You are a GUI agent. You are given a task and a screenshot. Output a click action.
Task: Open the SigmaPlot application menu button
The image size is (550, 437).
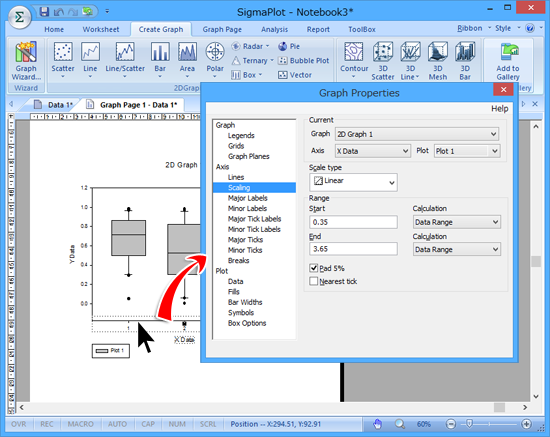tap(20, 17)
